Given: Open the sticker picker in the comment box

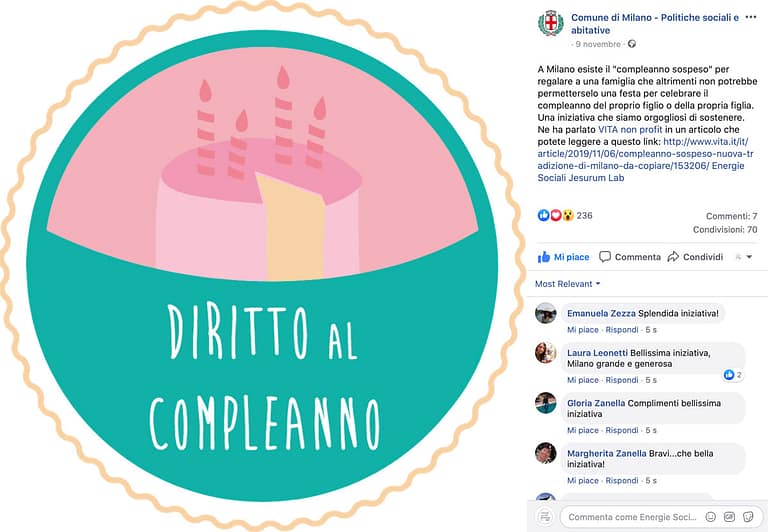Looking at the screenshot, I should [x=748, y=517].
